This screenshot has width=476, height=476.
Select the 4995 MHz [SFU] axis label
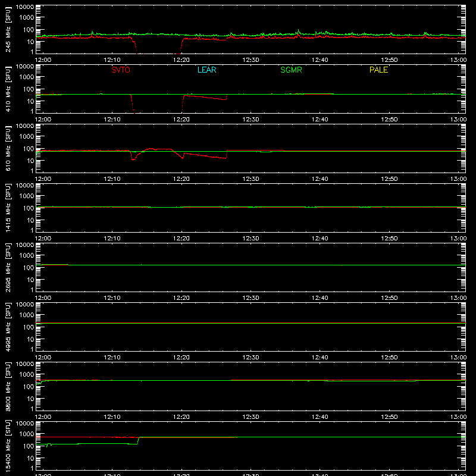click(8, 327)
